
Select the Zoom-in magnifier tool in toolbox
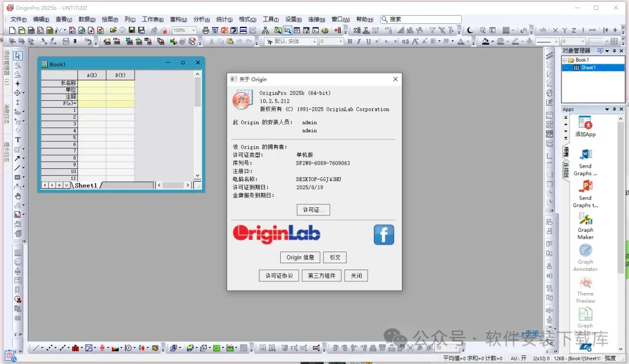(x=17, y=65)
